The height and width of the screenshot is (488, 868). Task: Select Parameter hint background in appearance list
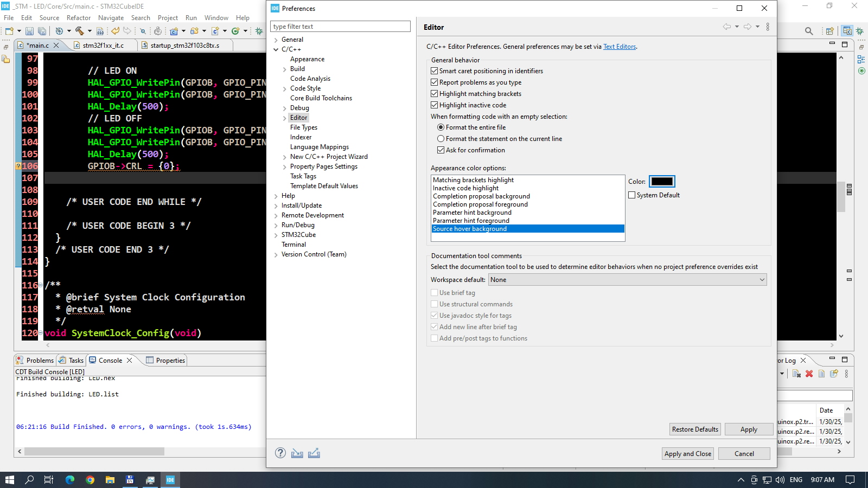tap(472, 212)
